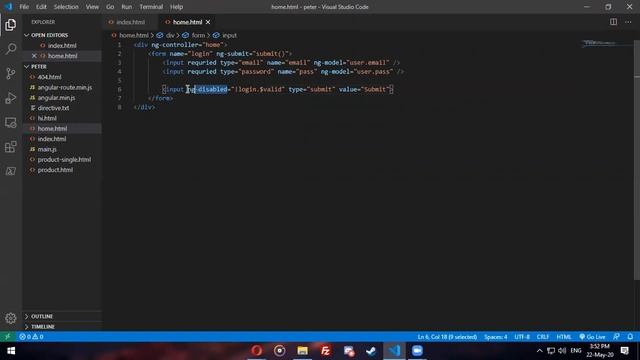Close home.html in Open Editors list
This screenshot has height=360, width=640.
pyautogui.click(x=34, y=56)
